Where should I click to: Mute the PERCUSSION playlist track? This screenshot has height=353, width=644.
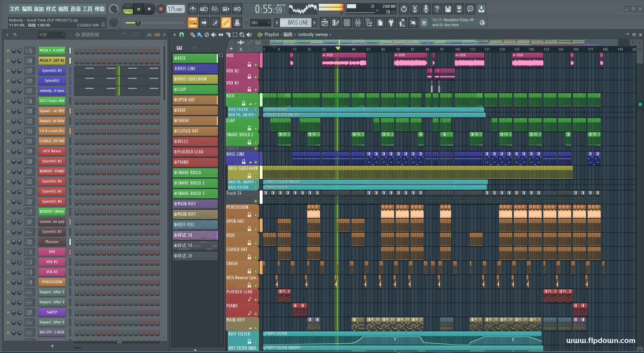tap(256, 215)
